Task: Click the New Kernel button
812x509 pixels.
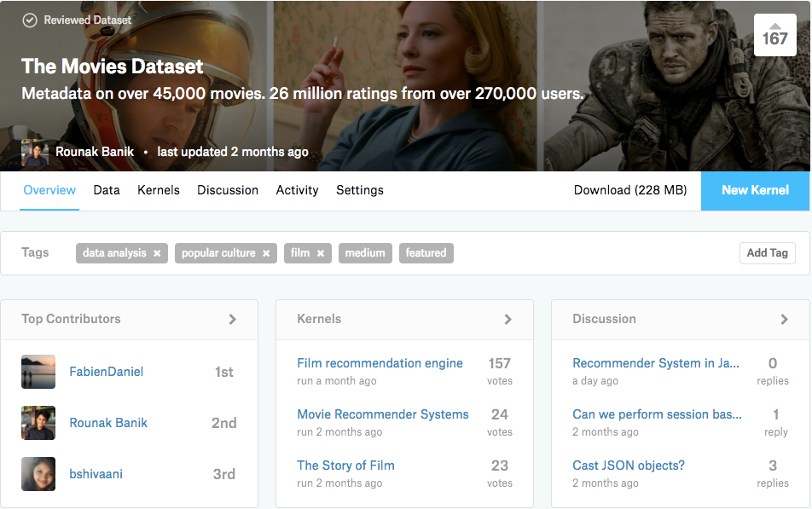Action: coord(755,190)
